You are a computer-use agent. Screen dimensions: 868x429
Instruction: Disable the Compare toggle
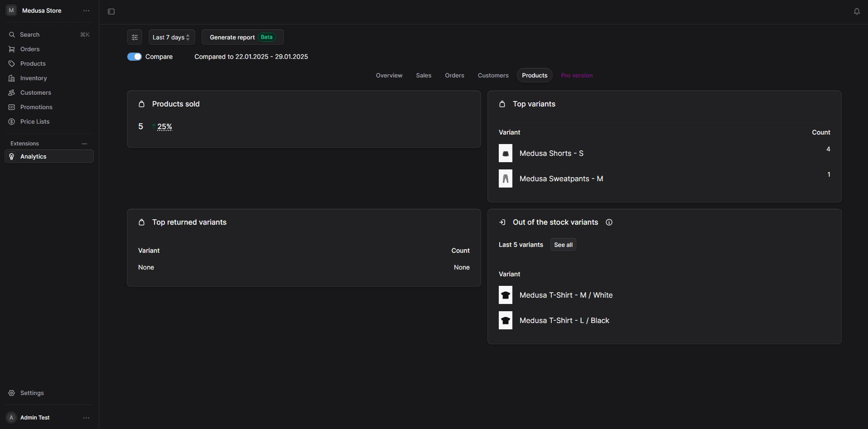[x=135, y=56]
